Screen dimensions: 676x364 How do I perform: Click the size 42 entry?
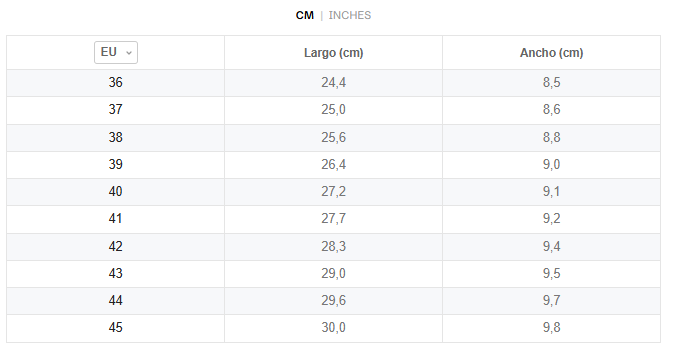[x=116, y=247]
